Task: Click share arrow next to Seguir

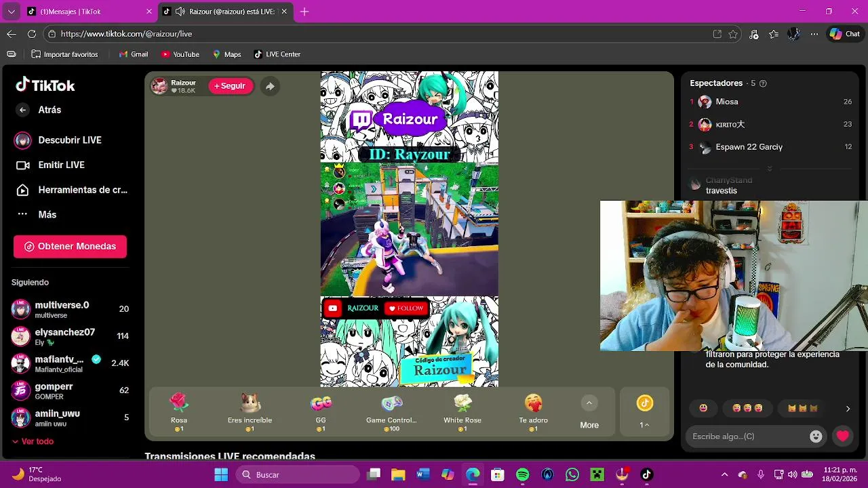Action: pyautogui.click(x=270, y=86)
